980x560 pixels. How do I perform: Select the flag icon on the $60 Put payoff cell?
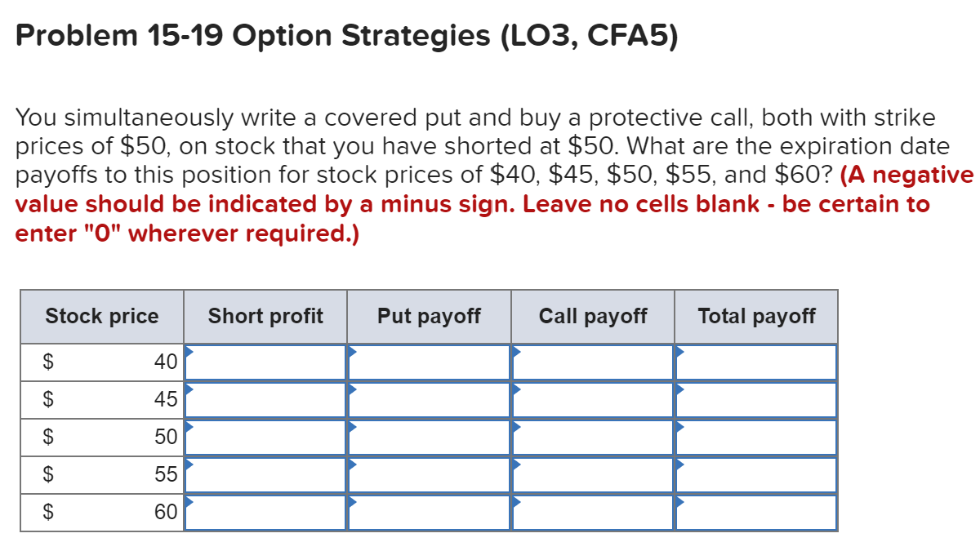pos(353,501)
